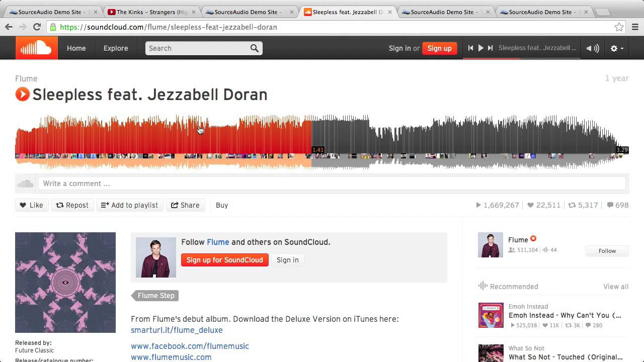Click the 1 year timestamp
The height and width of the screenshot is (362, 644).
617,78
